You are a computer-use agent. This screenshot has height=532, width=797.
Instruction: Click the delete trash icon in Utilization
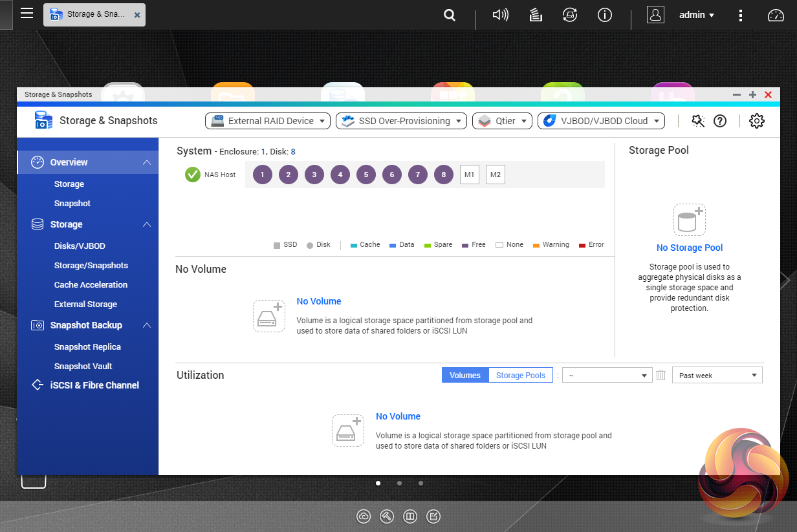coord(661,376)
